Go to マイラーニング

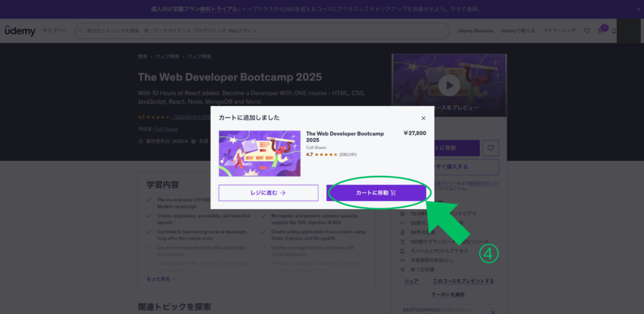(x=559, y=31)
